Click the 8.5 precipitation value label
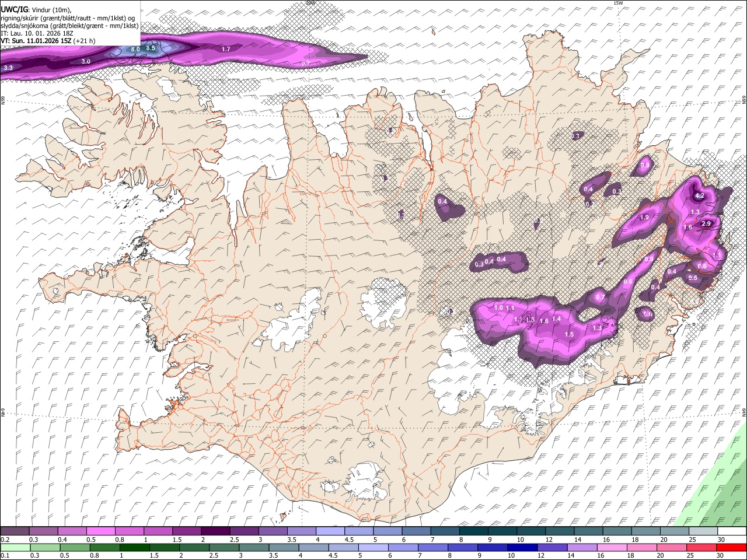The height and width of the screenshot is (560, 747). tap(151, 48)
